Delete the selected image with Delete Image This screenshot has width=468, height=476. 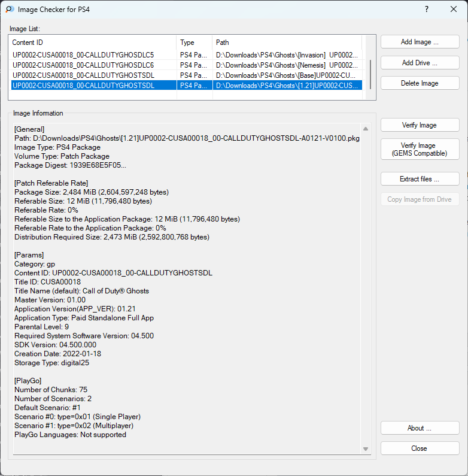point(420,83)
